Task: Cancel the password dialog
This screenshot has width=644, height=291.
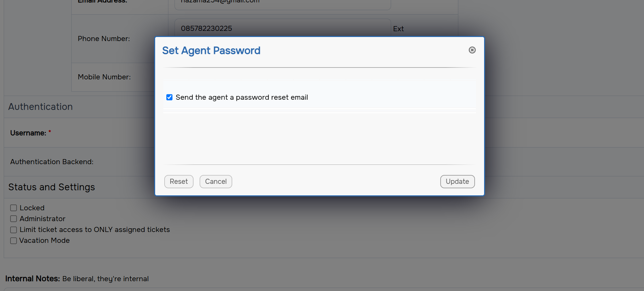Action: [216, 181]
